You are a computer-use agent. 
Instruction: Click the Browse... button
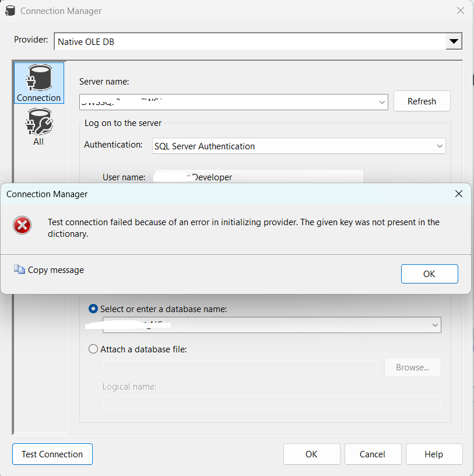click(x=412, y=367)
